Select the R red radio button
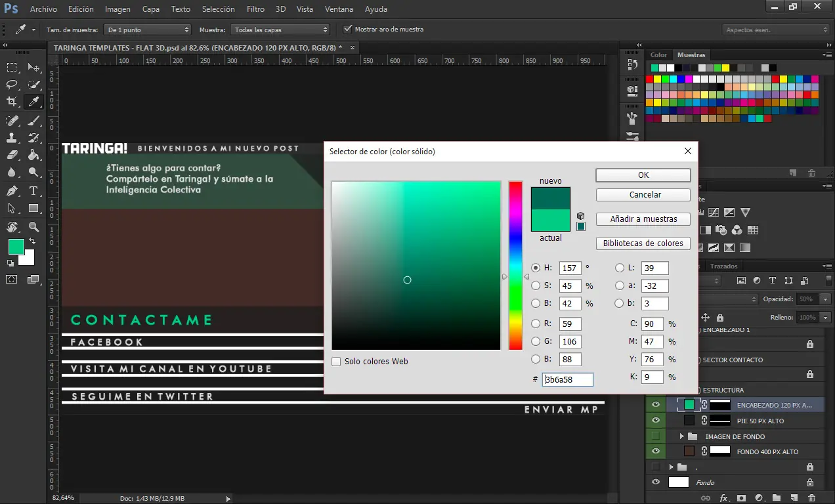Image resolution: width=835 pixels, height=504 pixels. click(536, 324)
